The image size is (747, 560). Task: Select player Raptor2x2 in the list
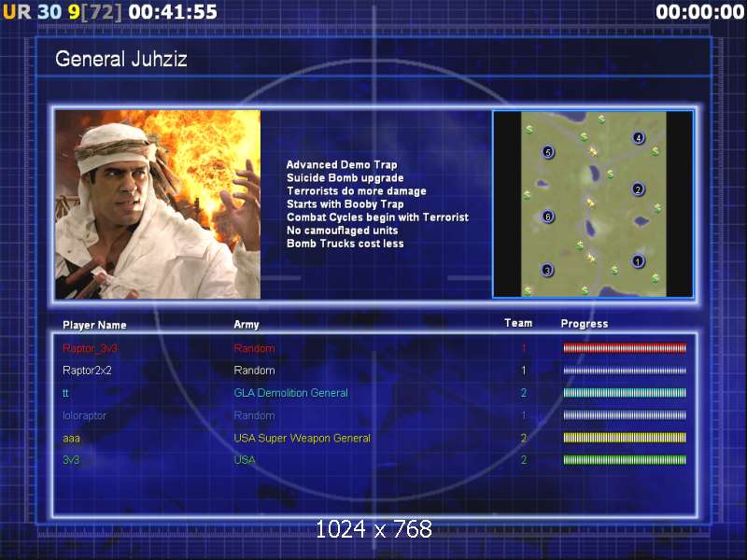pos(87,371)
